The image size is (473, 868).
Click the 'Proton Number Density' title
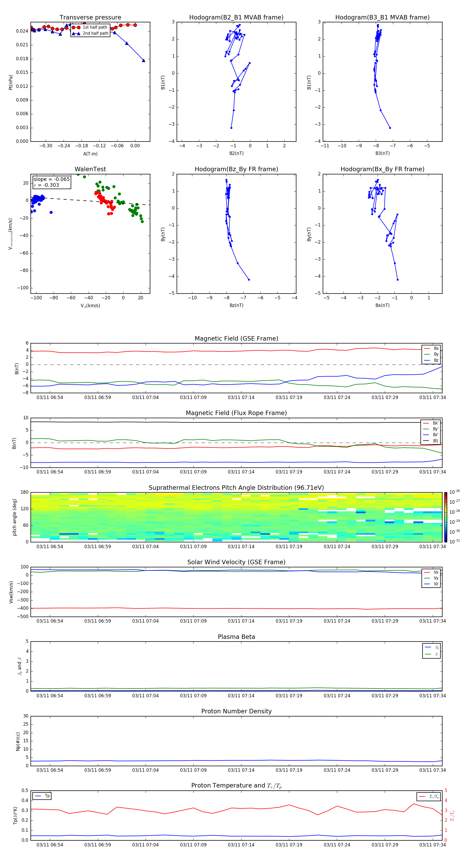(236, 711)
